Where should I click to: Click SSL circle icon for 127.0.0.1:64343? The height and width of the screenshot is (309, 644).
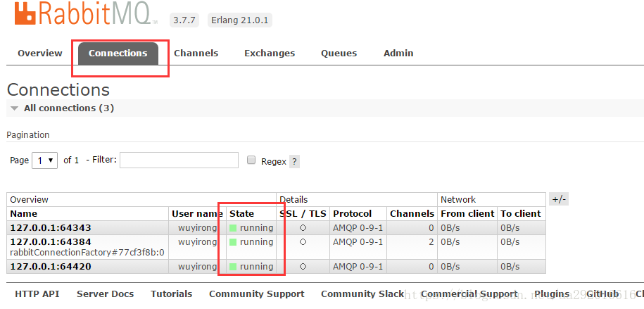(303, 228)
